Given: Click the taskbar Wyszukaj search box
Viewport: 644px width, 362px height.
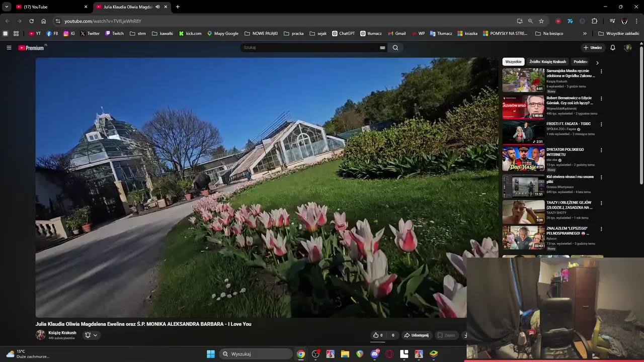Looking at the screenshot, I should pyautogui.click(x=256, y=354).
